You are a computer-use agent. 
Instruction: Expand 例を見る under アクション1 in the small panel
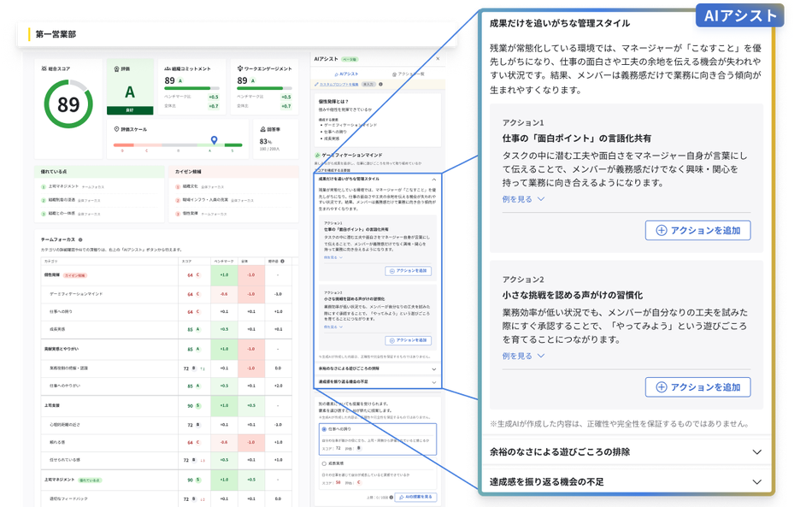click(333, 257)
